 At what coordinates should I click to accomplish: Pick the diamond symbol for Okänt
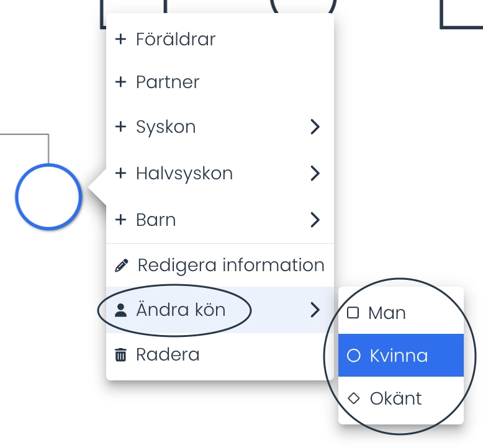(353, 398)
